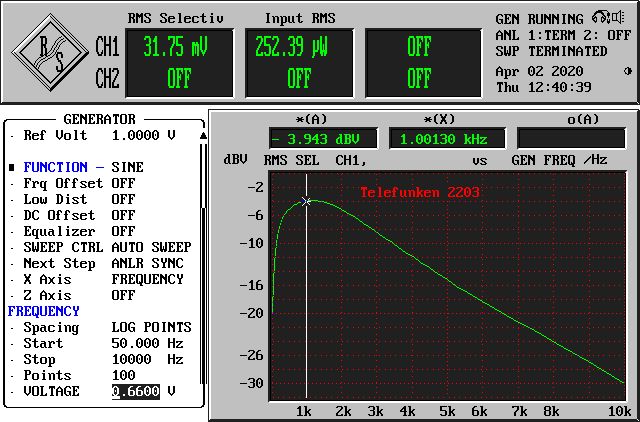Click the Rohde & Schwarz logo

point(47,53)
